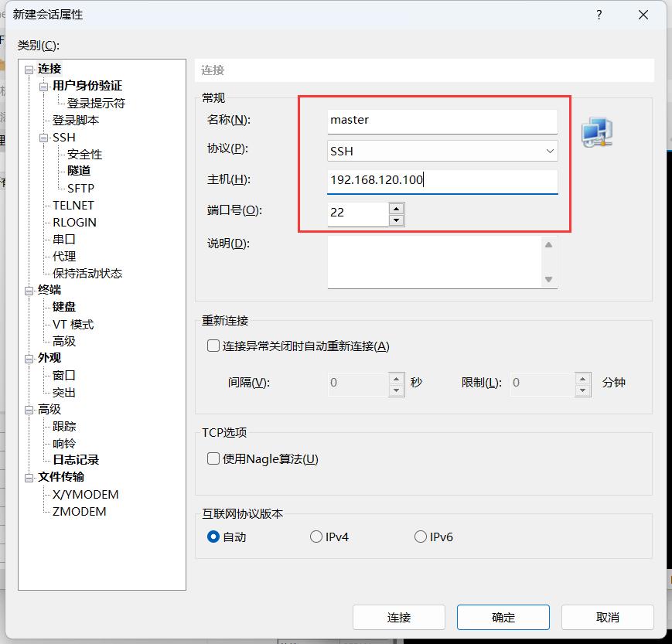
Task: Click the 名称 field containing master
Action: point(442,121)
